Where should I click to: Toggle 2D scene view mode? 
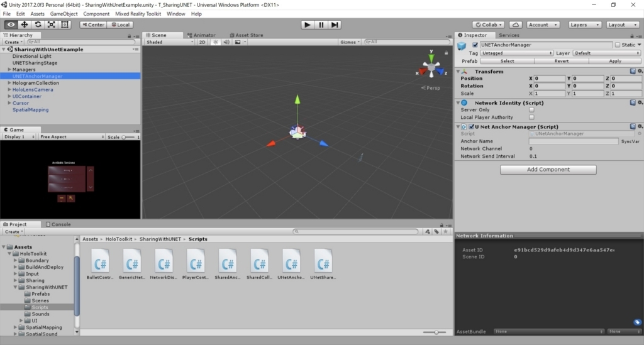[x=202, y=42]
